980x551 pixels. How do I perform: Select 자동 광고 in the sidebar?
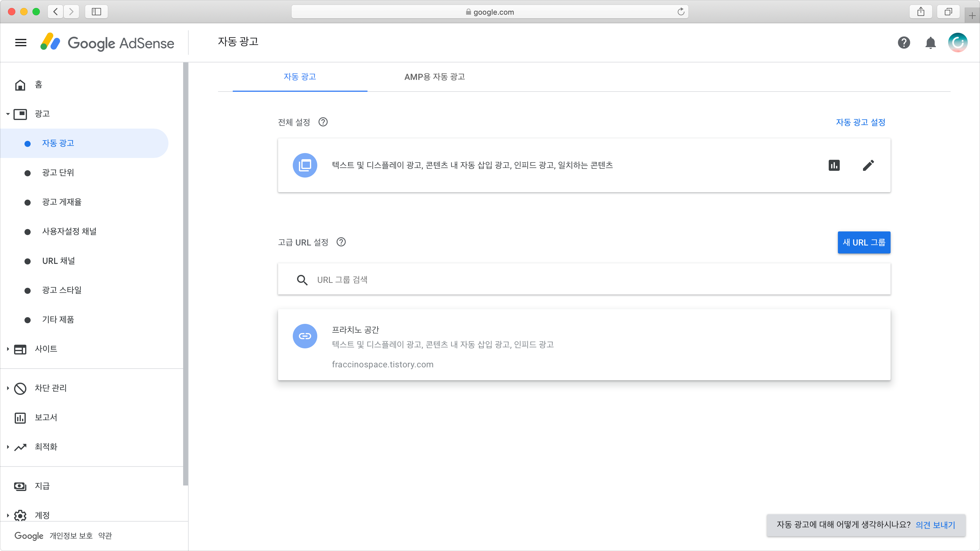click(84, 143)
